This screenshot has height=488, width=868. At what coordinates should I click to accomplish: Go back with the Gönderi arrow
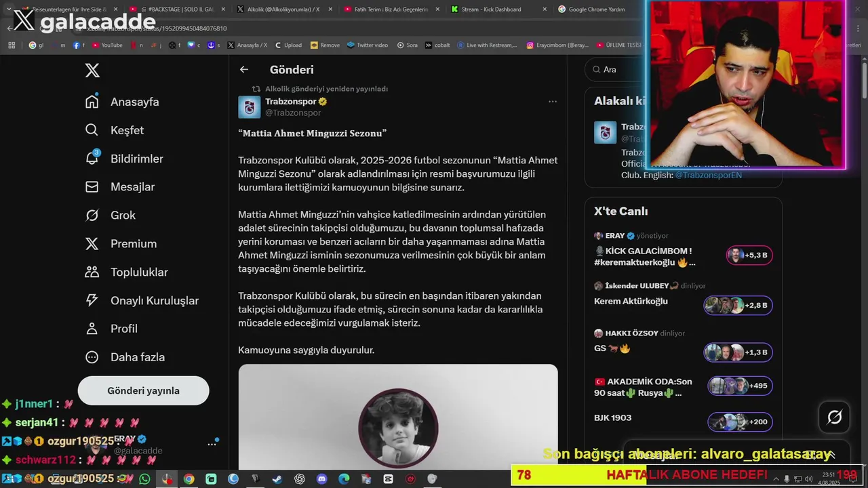click(244, 69)
